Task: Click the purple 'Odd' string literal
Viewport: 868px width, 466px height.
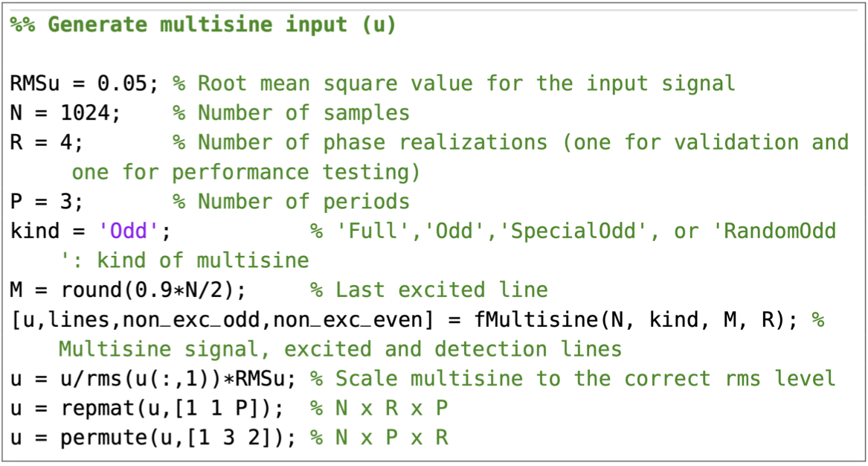Action: 128,231
